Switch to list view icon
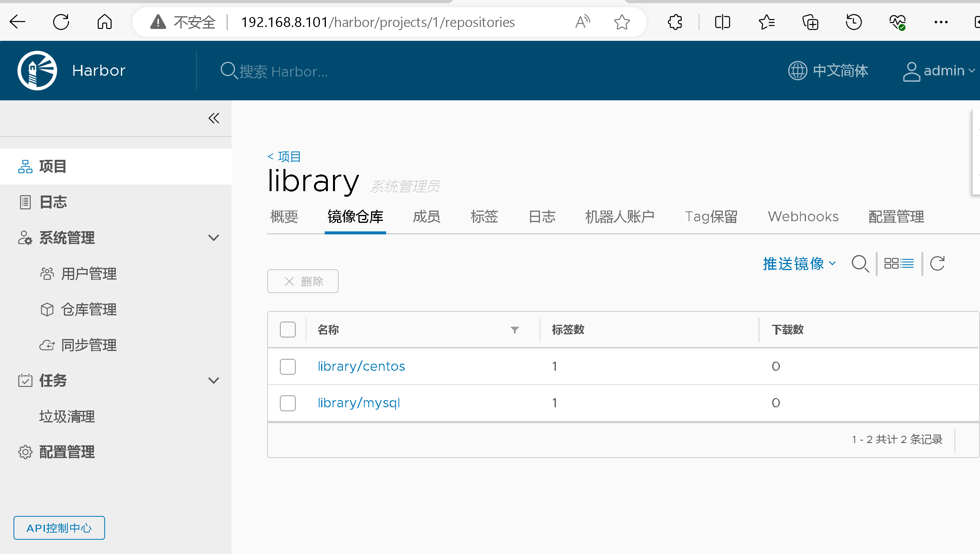980x554 pixels. click(907, 263)
